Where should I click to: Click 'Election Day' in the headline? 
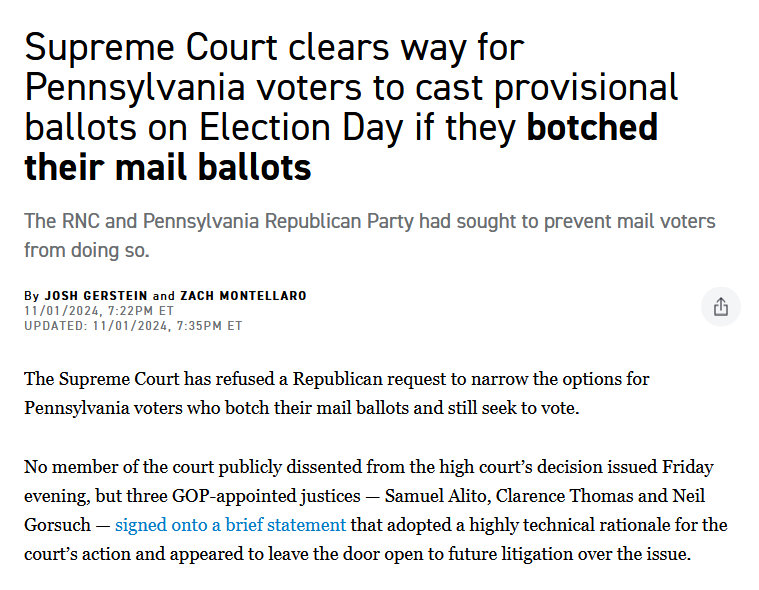[x=301, y=128]
